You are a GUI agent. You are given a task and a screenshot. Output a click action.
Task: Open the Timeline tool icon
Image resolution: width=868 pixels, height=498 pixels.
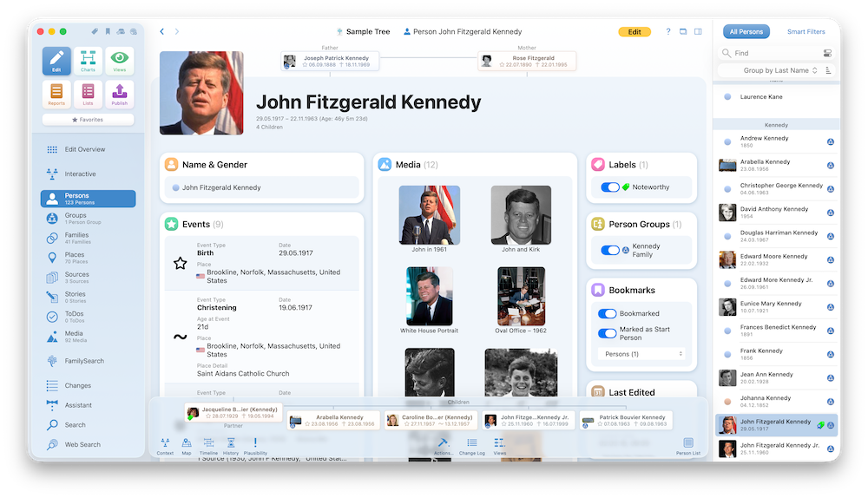[208, 445]
